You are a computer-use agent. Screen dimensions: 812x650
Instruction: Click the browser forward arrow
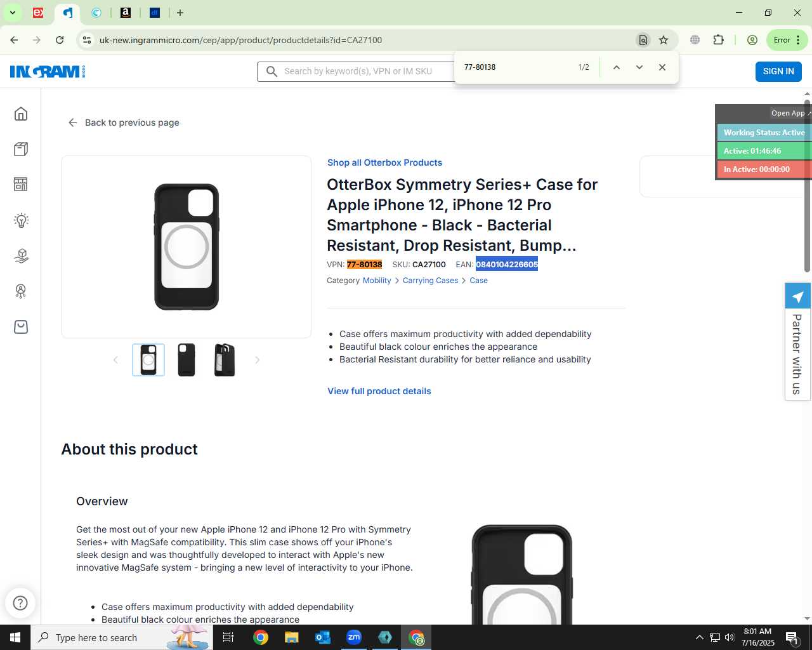tap(37, 40)
